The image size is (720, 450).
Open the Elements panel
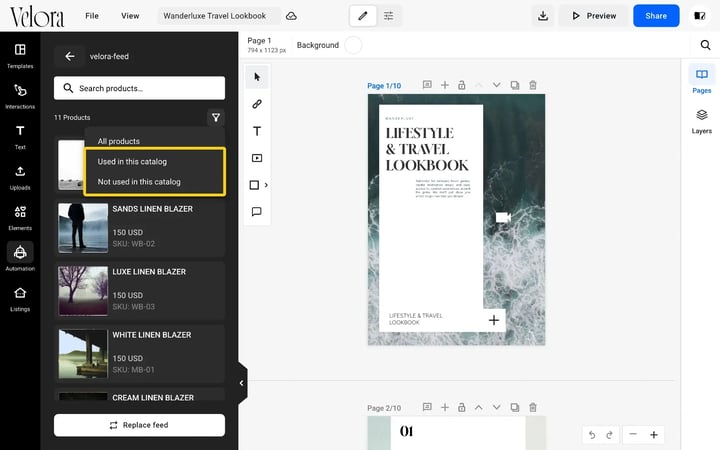[x=20, y=218]
